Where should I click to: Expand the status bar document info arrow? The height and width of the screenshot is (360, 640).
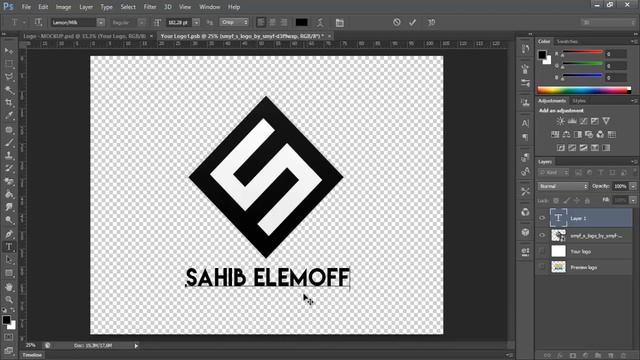[x=136, y=346]
